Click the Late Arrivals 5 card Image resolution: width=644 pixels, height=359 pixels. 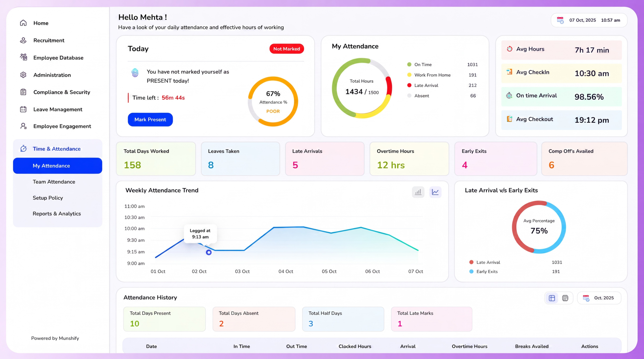coord(325,159)
